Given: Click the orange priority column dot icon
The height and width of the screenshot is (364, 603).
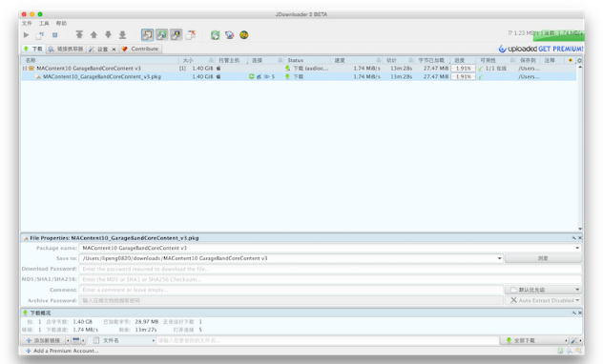Looking at the screenshot, I should tap(571, 60).
